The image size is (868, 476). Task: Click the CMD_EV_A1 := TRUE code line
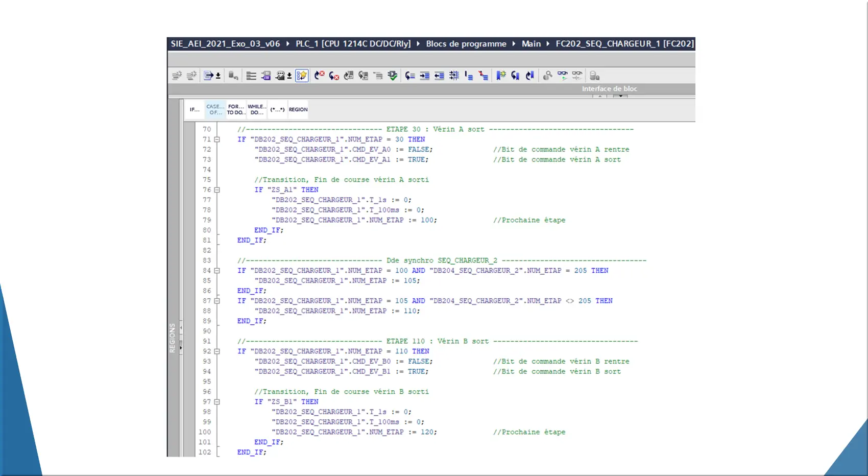[x=341, y=160]
